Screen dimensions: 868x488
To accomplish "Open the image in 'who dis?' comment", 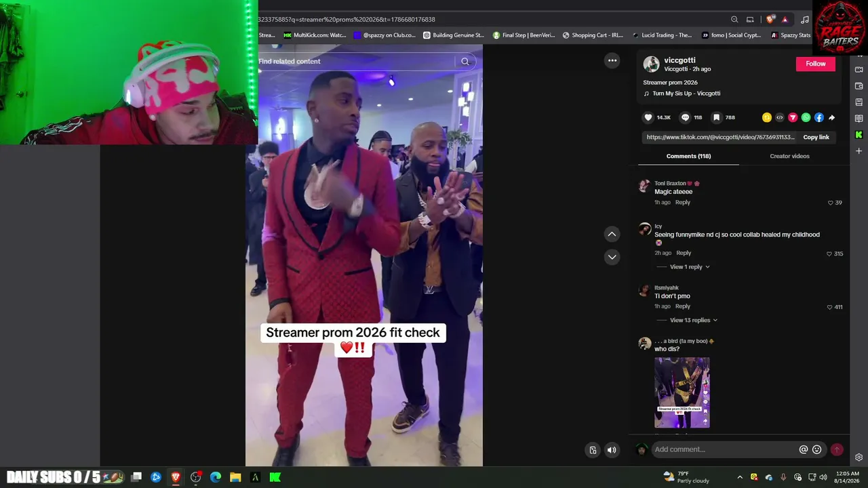I will 682,392.
